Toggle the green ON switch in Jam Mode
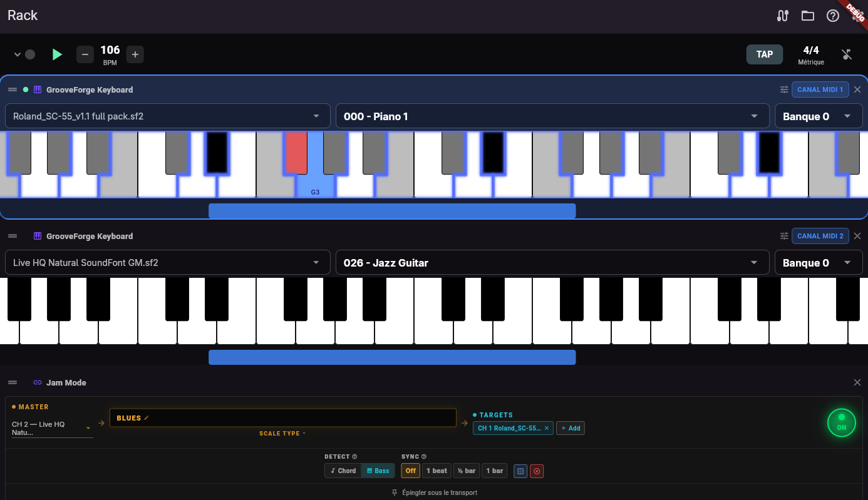The image size is (868, 500). (x=841, y=422)
